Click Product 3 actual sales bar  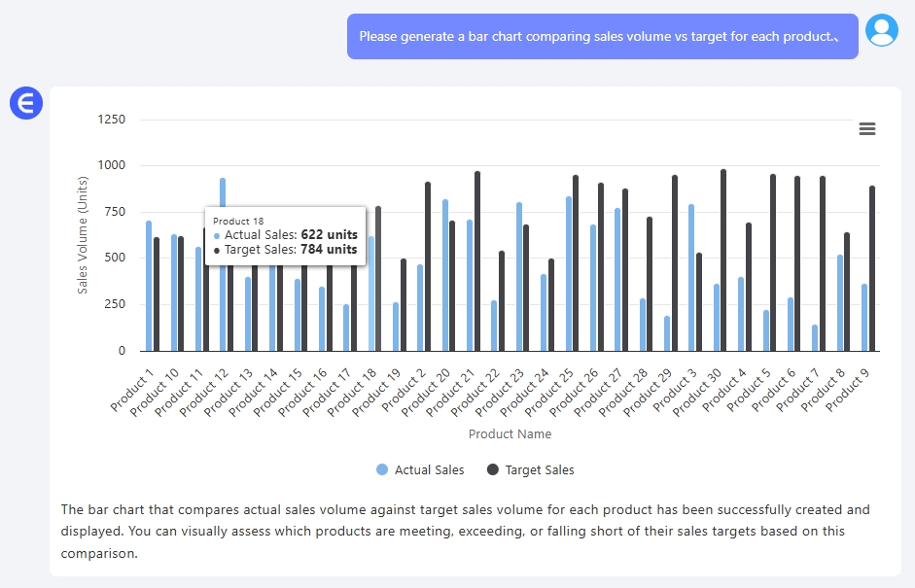point(691,278)
